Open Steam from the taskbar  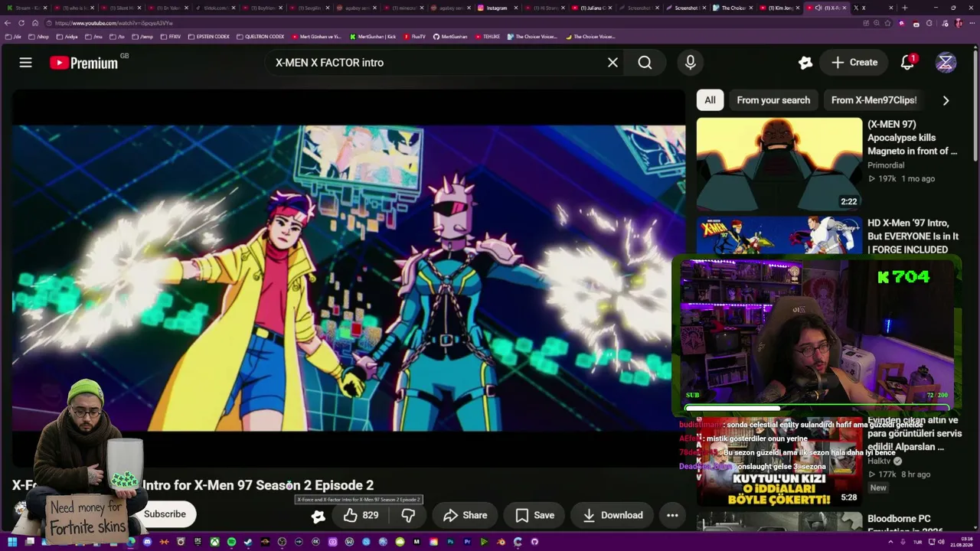pos(248,542)
